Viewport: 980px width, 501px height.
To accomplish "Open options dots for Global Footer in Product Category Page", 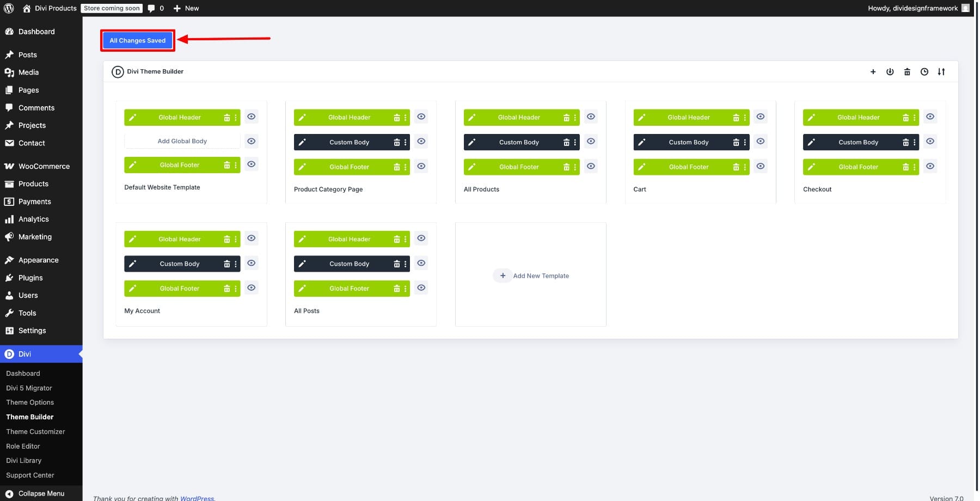I will 406,167.
